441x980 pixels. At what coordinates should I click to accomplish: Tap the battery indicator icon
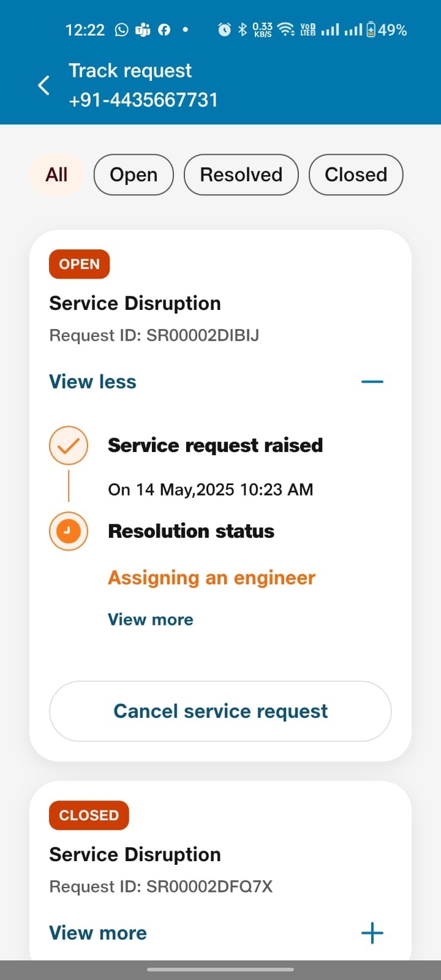coord(371,29)
